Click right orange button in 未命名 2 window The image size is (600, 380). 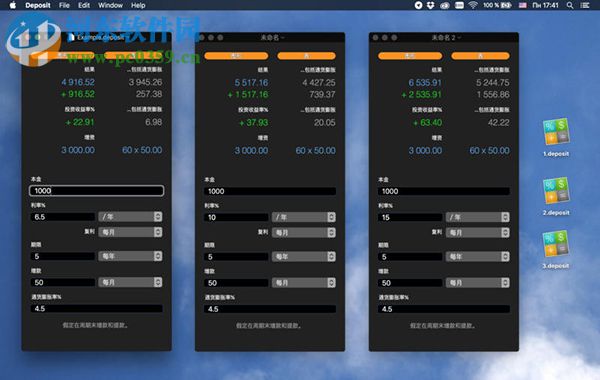480,56
